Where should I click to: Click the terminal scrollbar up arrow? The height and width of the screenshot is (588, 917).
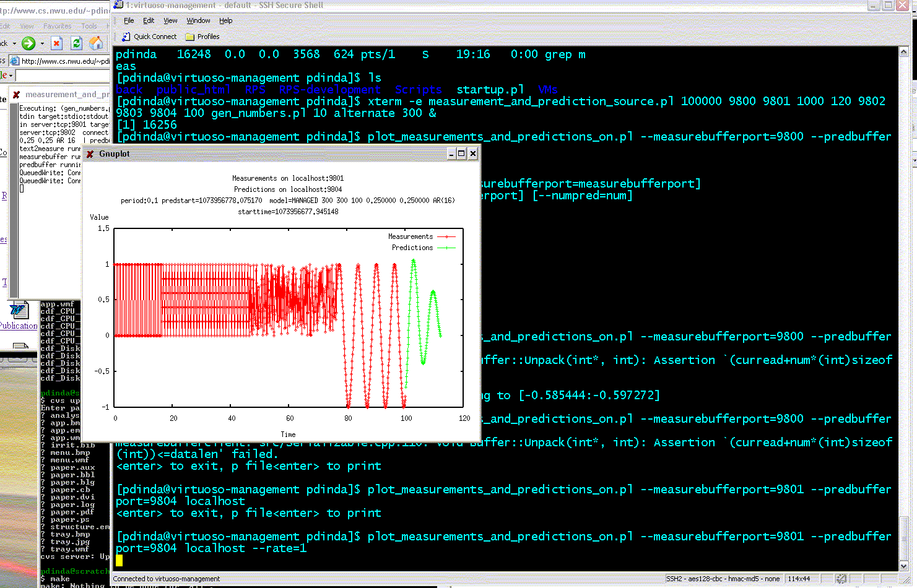tap(903, 51)
